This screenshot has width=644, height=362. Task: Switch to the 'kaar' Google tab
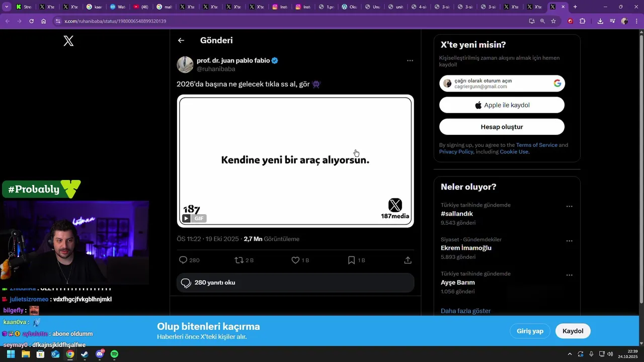coord(95,7)
